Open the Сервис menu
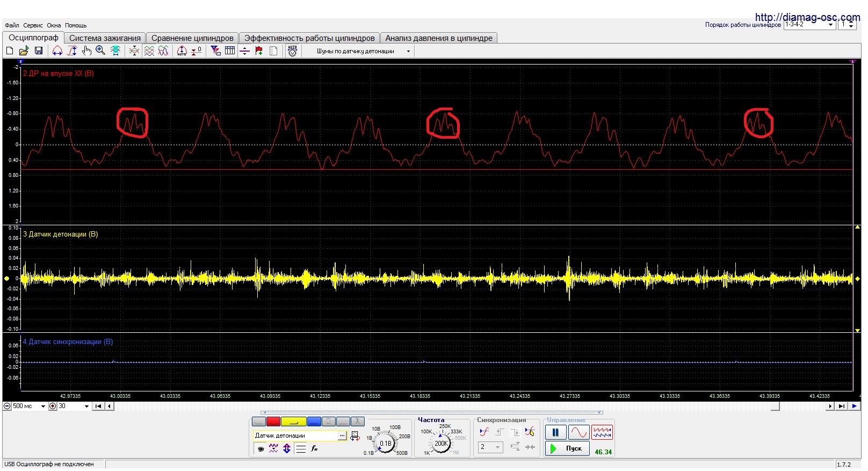The image size is (868, 471). coord(33,25)
